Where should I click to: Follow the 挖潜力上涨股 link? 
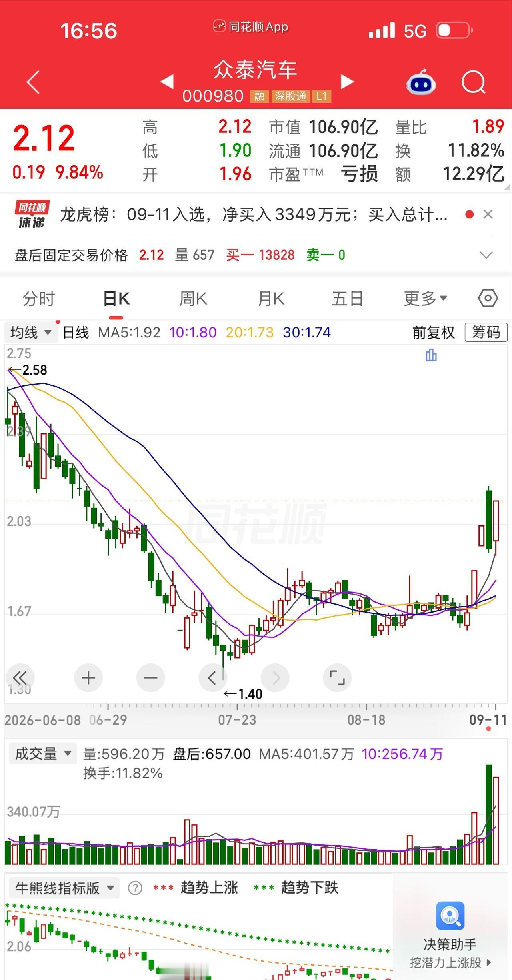[x=450, y=962]
